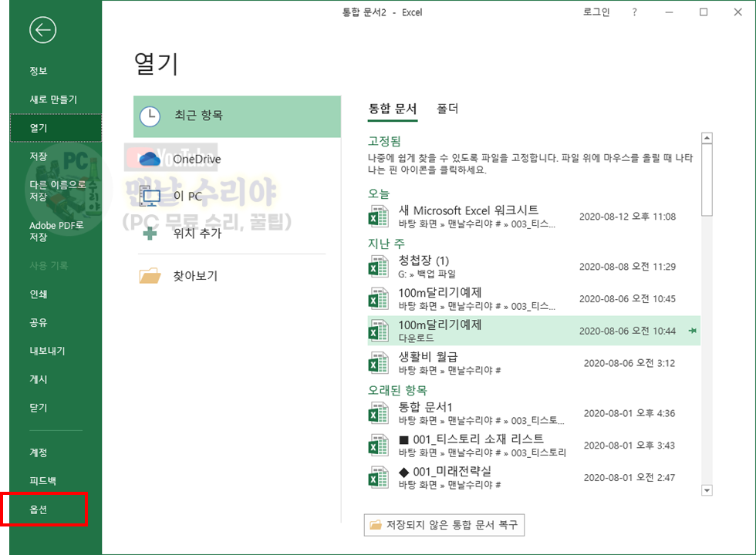Open the 001_미래전략실 file
Screen dimensions: 756x555
point(534,477)
